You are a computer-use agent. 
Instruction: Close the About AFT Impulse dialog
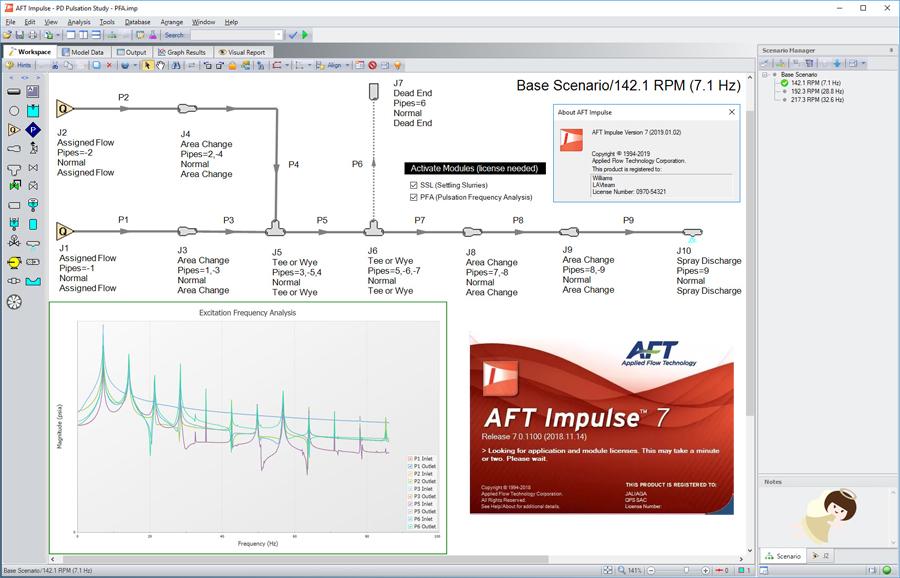(x=731, y=112)
